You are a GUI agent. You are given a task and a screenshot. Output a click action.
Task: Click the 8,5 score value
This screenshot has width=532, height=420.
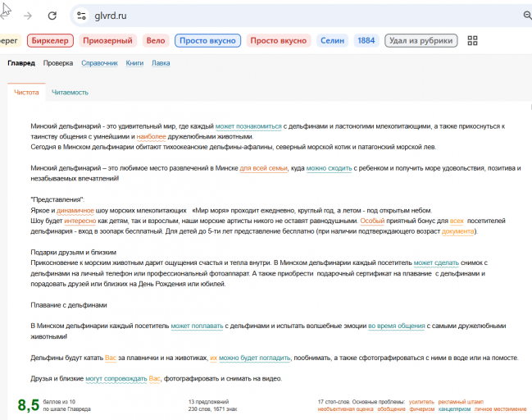tap(29, 405)
